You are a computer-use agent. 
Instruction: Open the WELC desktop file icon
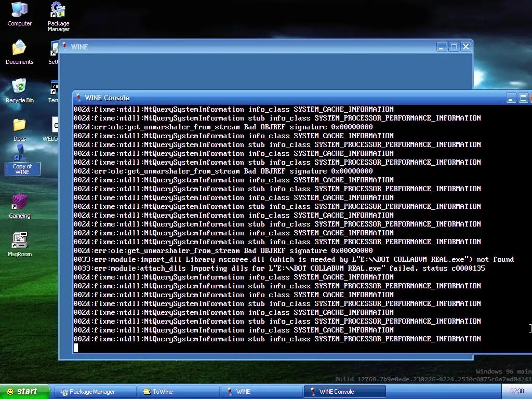pyautogui.click(x=51, y=129)
